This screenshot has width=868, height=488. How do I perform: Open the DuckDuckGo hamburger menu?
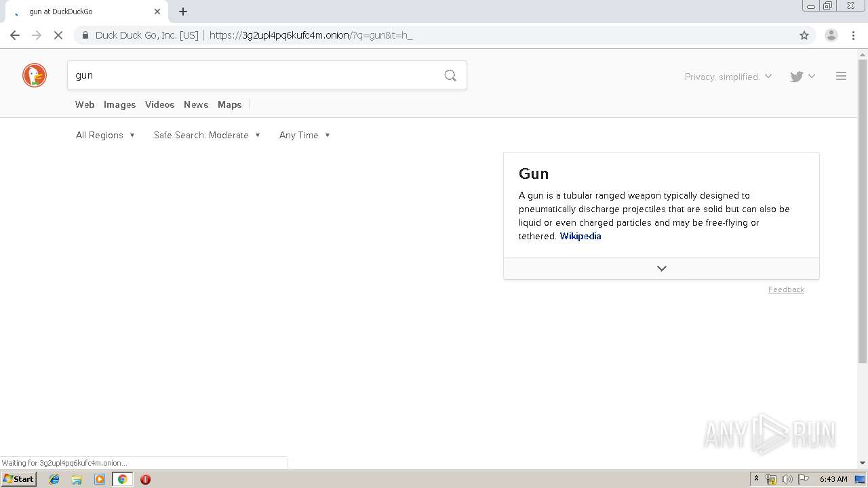(841, 76)
